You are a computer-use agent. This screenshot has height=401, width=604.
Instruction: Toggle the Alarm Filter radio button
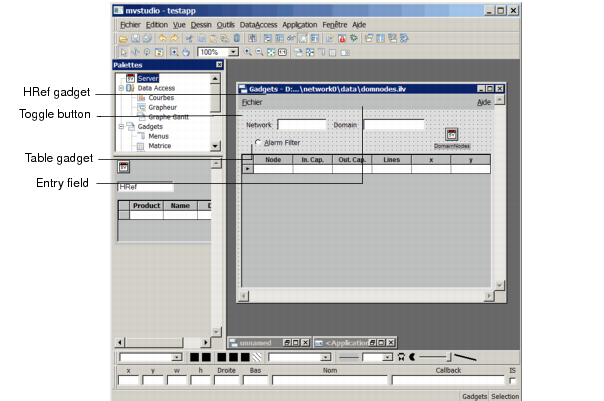click(258, 143)
